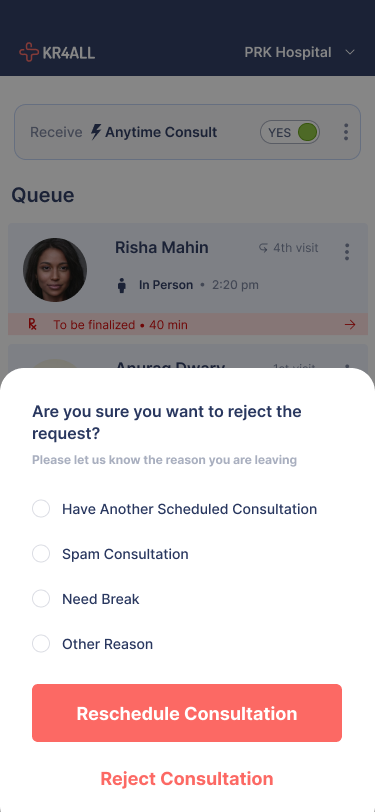Open Risha Mahin's three-dot options menu
Screen dimensions: 375x812
click(347, 252)
